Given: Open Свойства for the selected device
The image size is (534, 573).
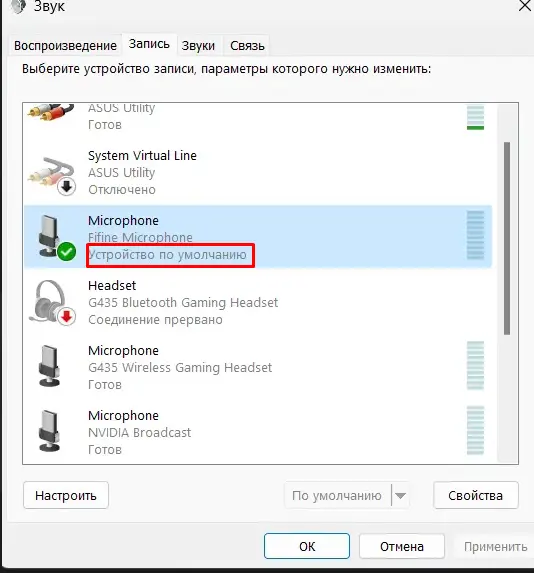Looking at the screenshot, I should [476, 496].
